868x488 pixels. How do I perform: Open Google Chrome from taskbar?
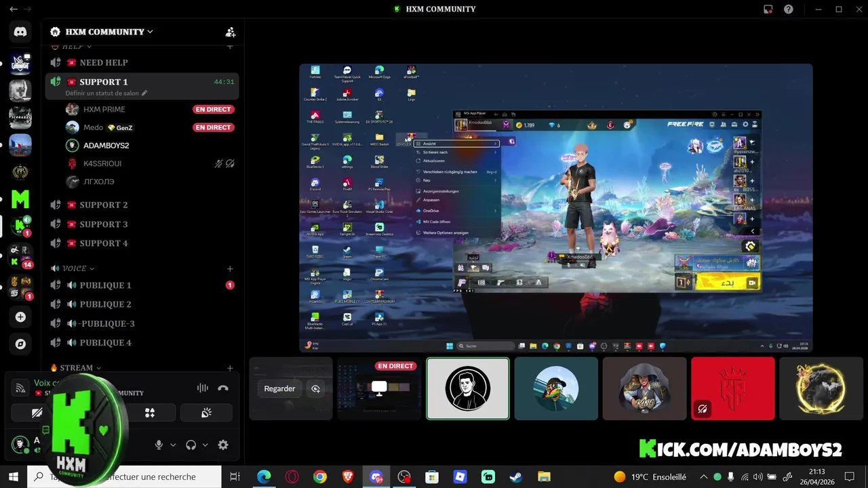click(x=320, y=477)
